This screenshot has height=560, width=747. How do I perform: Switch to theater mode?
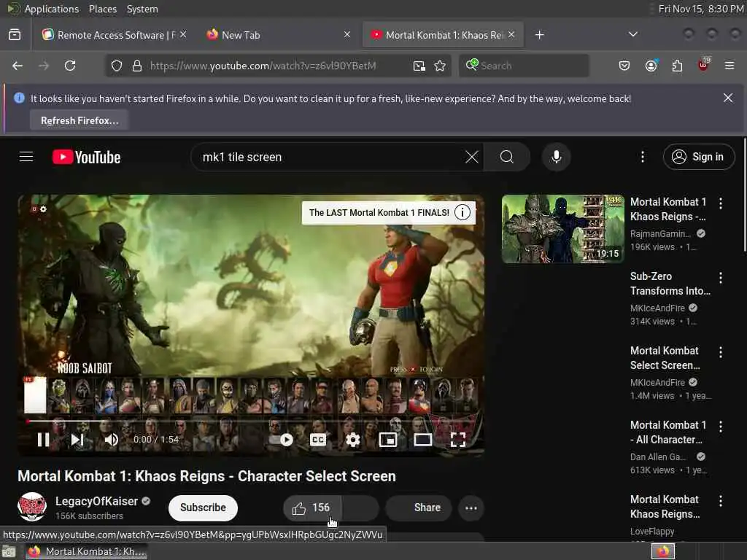click(x=422, y=440)
